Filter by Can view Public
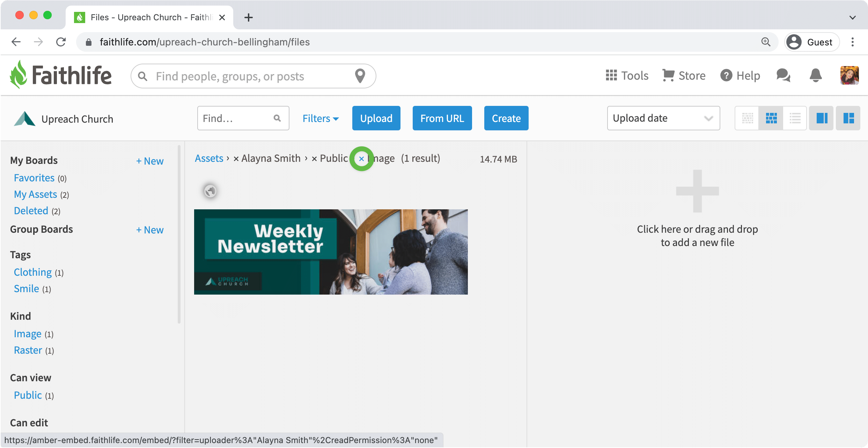The width and height of the screenshot is (868, 448). (x=28, y=395)
